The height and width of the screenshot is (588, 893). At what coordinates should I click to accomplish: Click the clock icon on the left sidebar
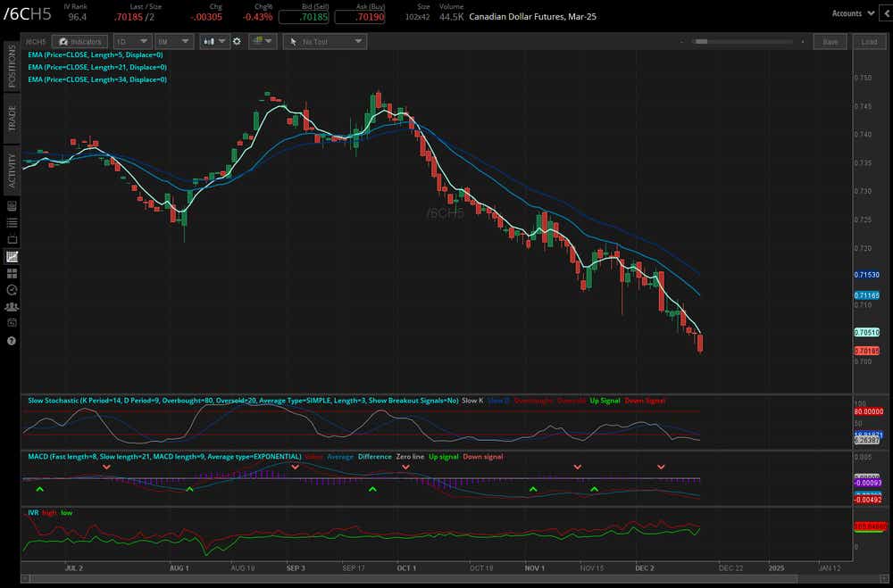(11, 290)
